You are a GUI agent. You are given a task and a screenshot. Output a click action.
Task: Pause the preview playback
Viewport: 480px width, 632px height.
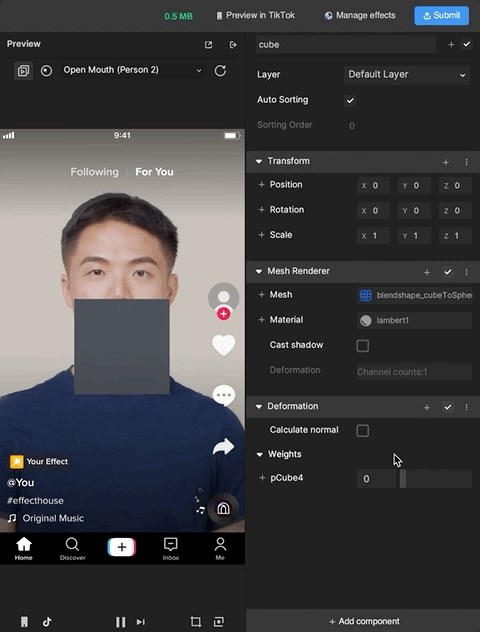(x=121, y=622)
